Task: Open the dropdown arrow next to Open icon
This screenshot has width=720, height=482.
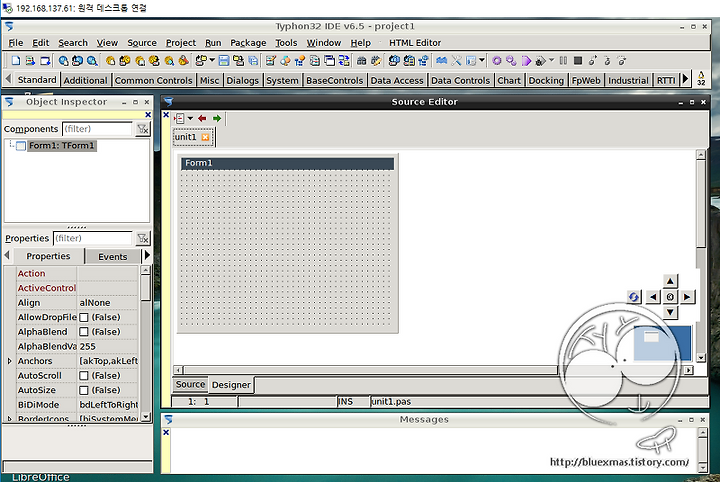Action: point(212,60)
